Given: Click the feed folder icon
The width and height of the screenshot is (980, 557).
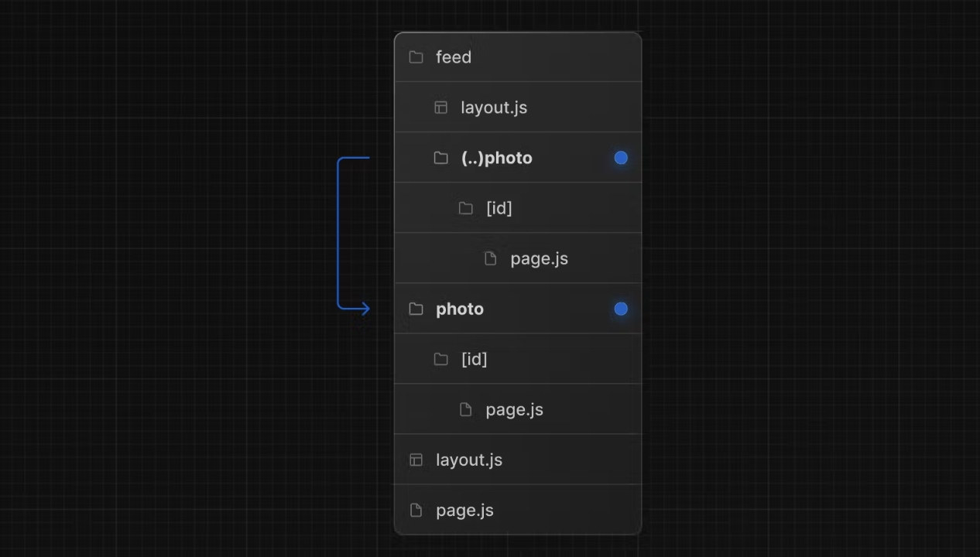Looking at the screenshot, I should pos(416,57).
